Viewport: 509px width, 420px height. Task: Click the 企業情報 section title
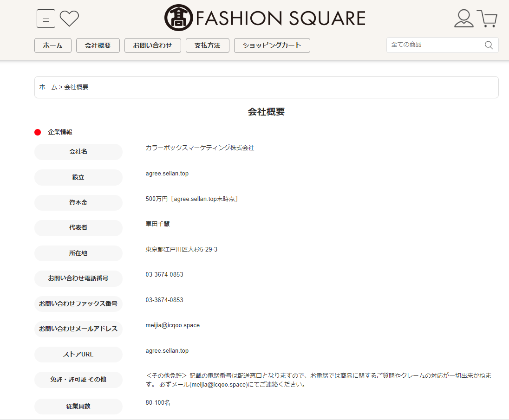(60, 132)
